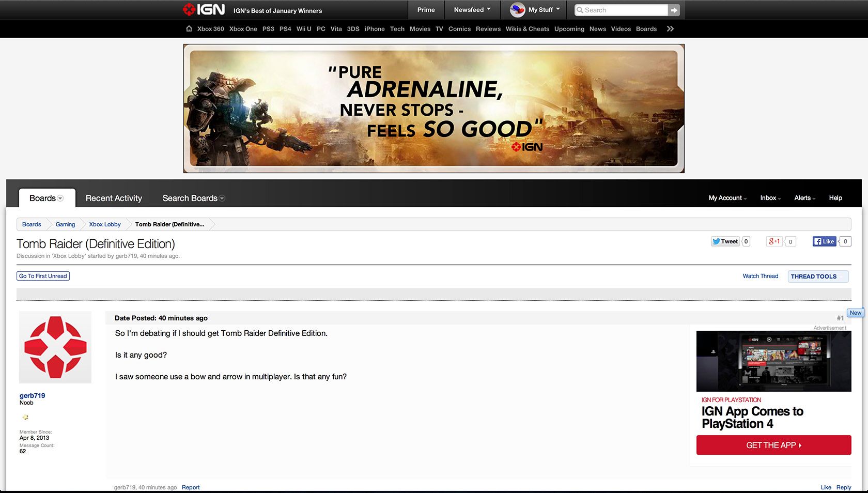
Task: Select Vita in the nav bar
Action: (336, 29)
